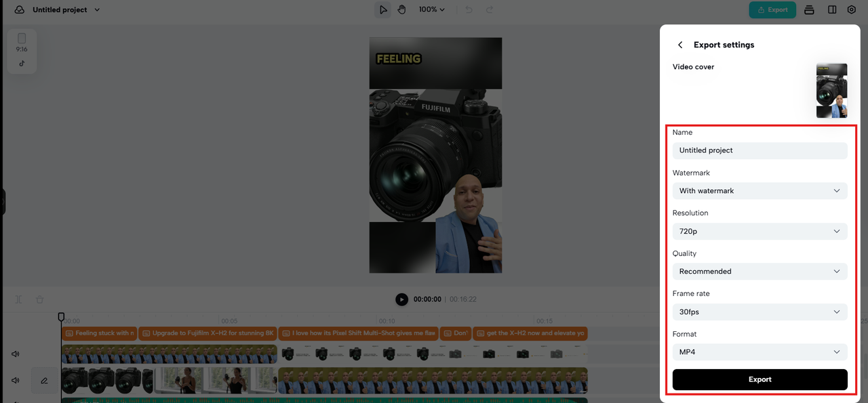The image size is (868, 403).
Task: Mute the subtitle audio track
Action: [x=15, y=354]
